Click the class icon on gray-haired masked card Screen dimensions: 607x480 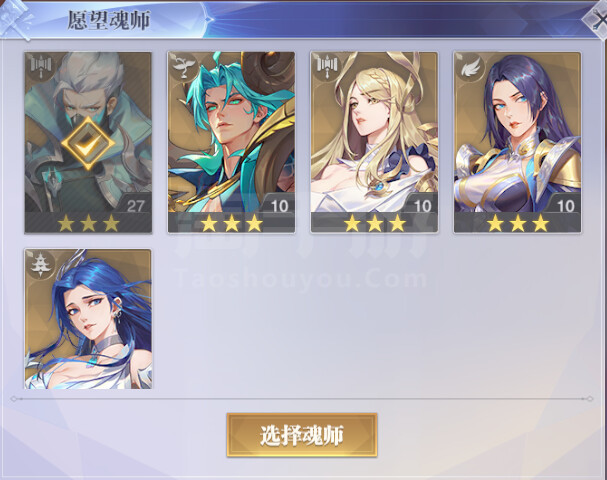point(40,65)
